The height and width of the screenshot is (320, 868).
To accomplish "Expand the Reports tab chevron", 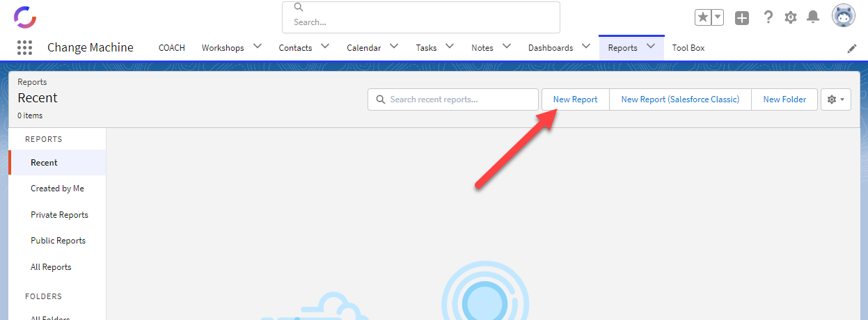I will click(651, 47).
